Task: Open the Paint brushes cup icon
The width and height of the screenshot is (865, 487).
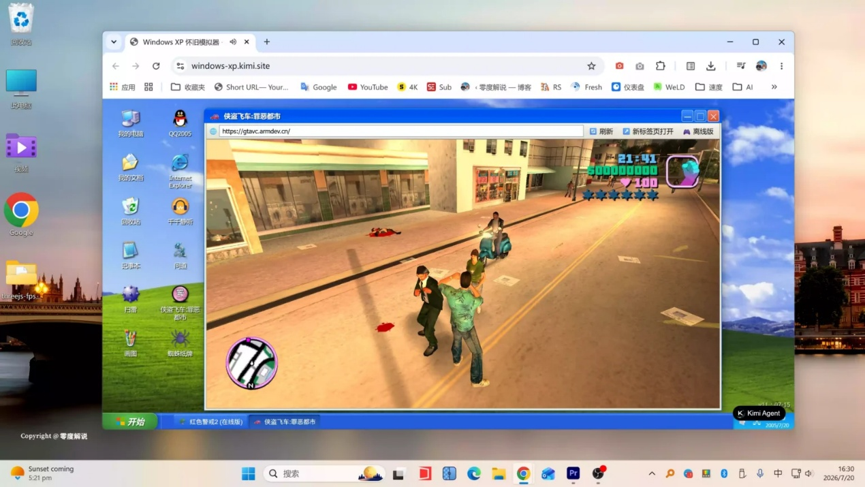Action: (x=131, y=342)
